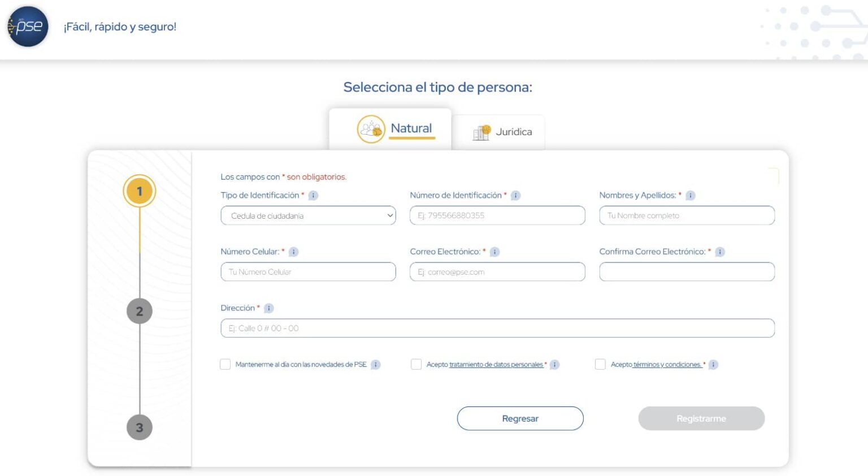
Task: Click the PSE logo in the header
Action: pyautogui.click(x=28, y=27)
